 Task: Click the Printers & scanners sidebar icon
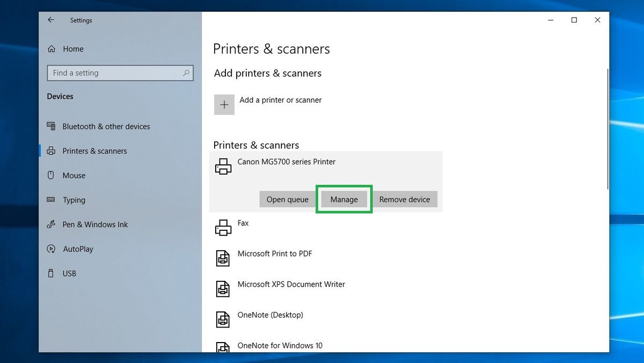pyautogui.click(x=51, y=151)
